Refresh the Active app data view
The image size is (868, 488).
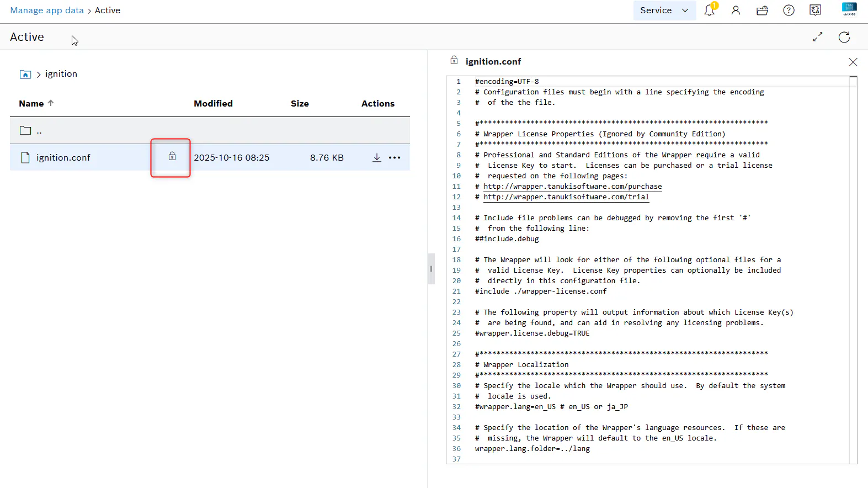pyautogui.click(x=844, y=37)
